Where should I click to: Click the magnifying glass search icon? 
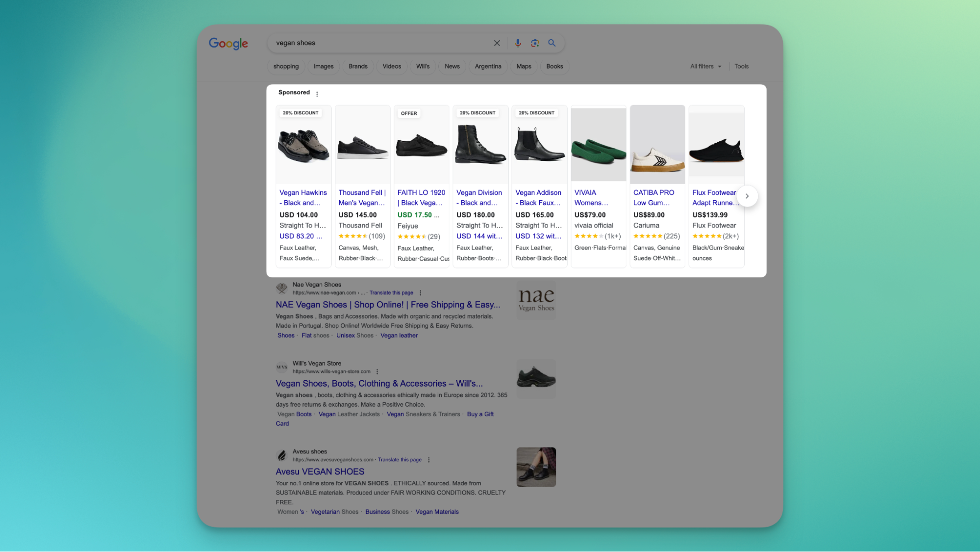tap(552, 43)
